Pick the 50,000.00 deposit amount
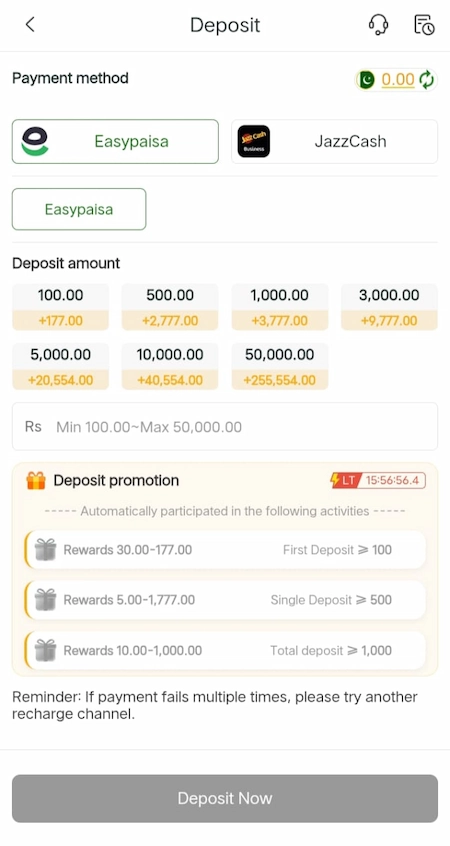Screen dimensions: 450x846 [x=279, y=366]
